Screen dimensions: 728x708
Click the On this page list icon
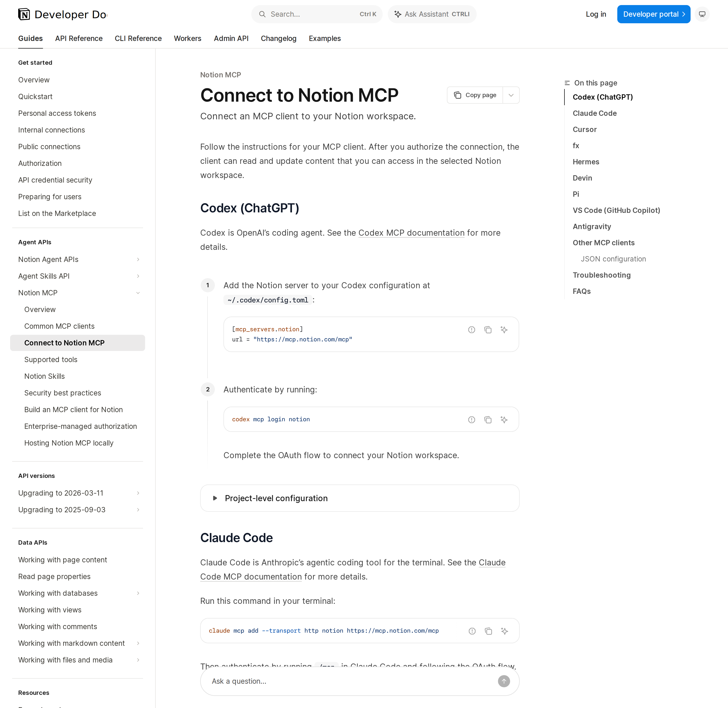567,83
